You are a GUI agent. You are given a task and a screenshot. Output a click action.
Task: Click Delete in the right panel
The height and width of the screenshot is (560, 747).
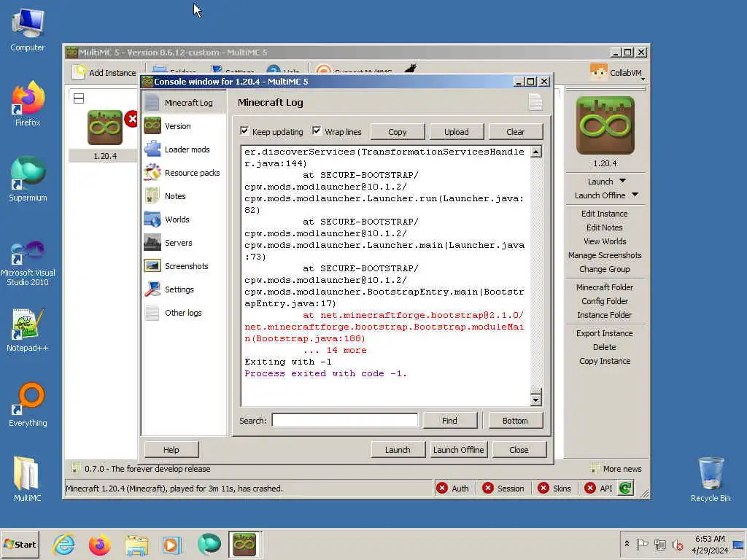605,347
